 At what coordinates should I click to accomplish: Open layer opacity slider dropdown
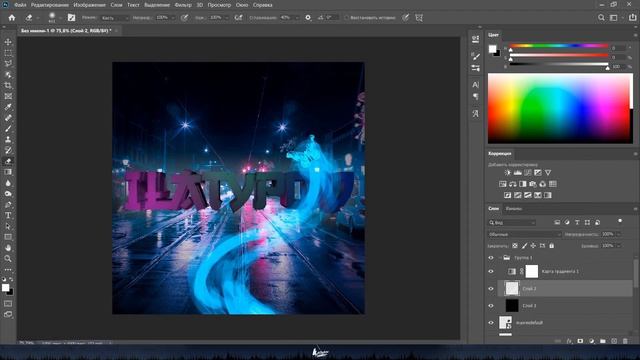619,234
